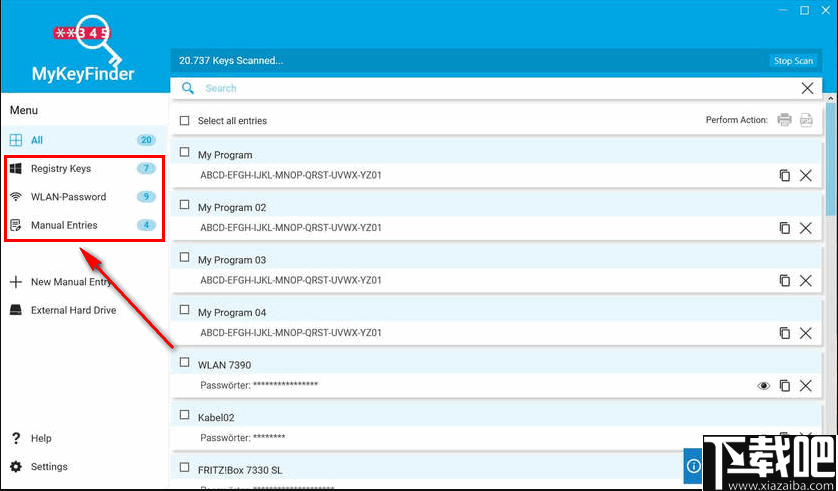Image resolution: width=838 pixels, height=491 pixels.
Task: Delete the My Program entry
Action: (806, 175)
